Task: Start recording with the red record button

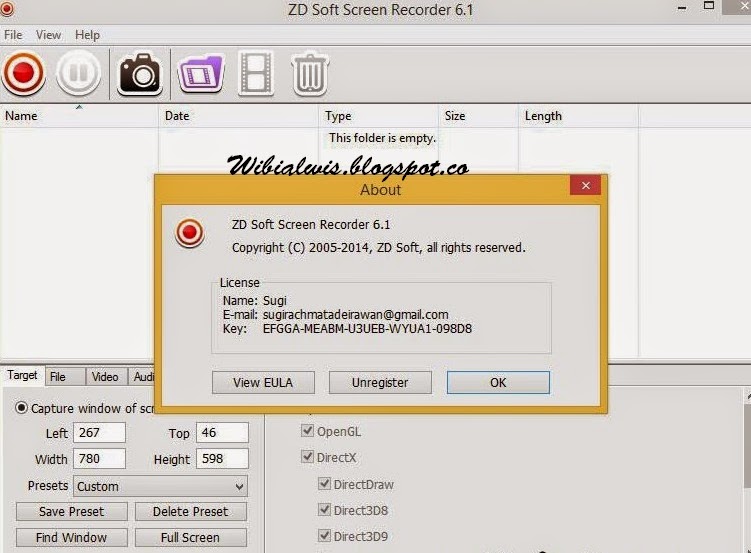Action: point(23,74)
